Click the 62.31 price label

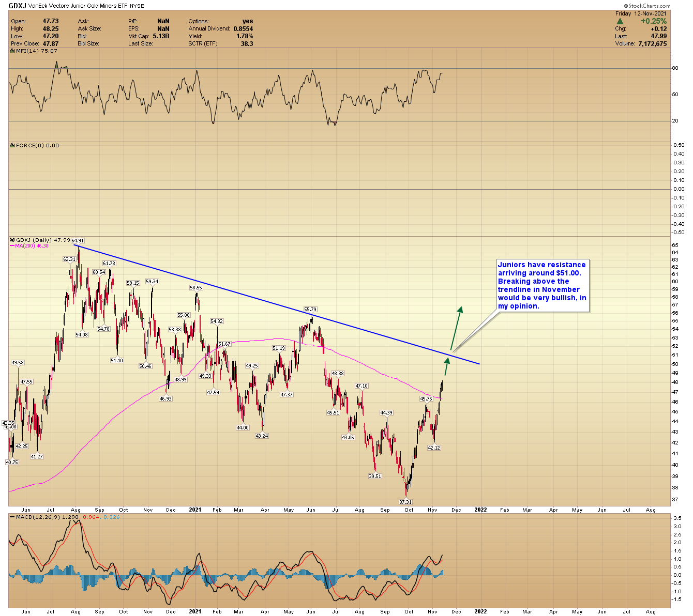(69, 259)
